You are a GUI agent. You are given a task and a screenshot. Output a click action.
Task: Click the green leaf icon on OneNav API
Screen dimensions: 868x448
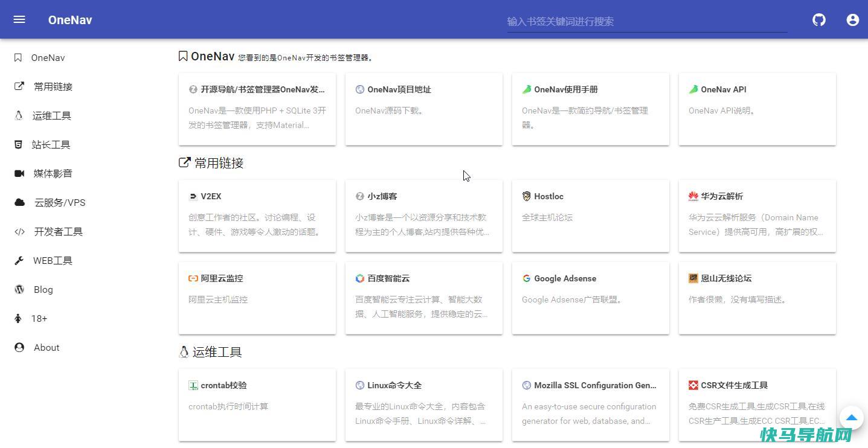(693, 89)
